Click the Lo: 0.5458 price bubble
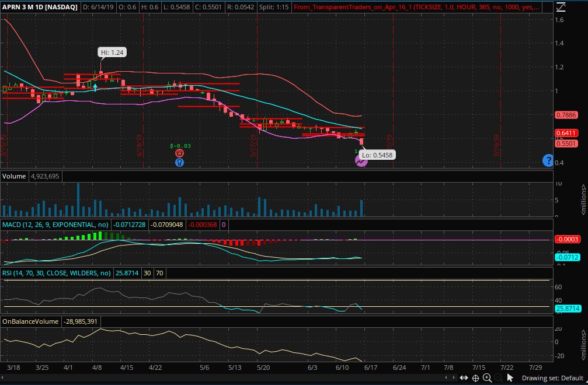The width and height of the screenshot is (588, 385). pyautogui.click(x=377, y=155)
